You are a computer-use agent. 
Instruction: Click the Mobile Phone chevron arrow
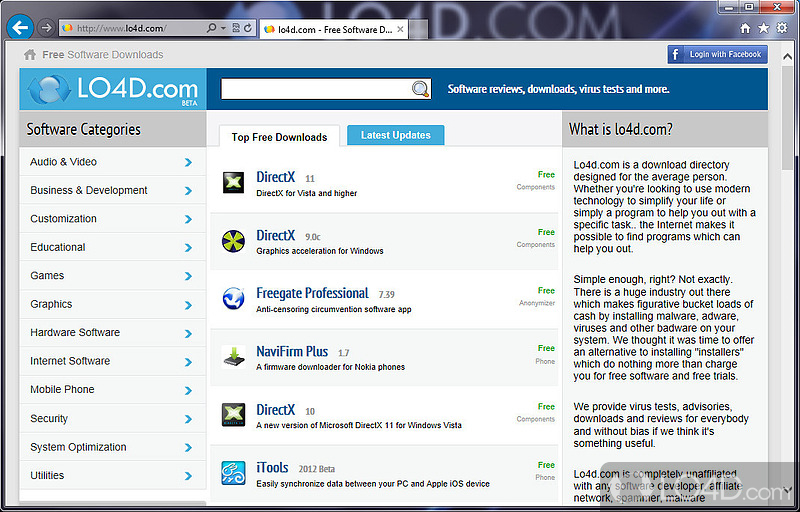point(188,391)
